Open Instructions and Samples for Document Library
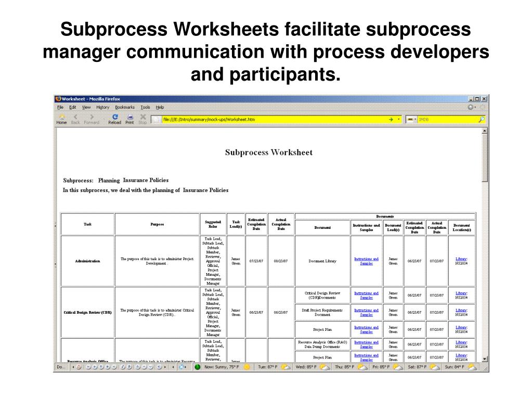532x399 pixels. [x=366, y=261]
